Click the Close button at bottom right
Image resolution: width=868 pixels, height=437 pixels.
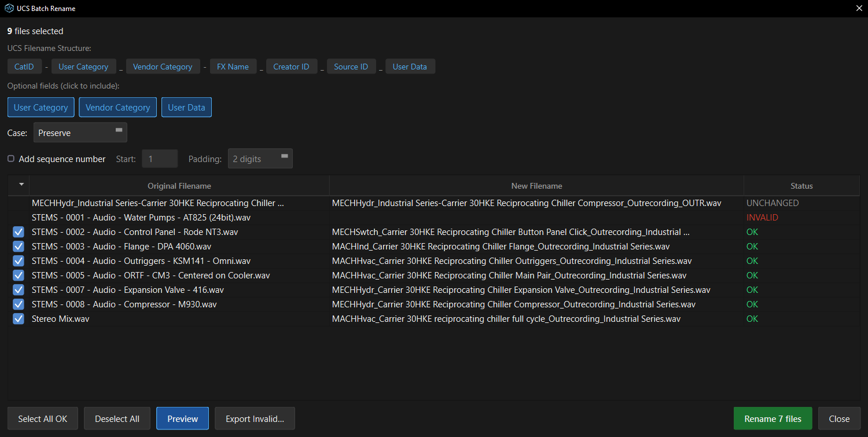tap(839, 418)
